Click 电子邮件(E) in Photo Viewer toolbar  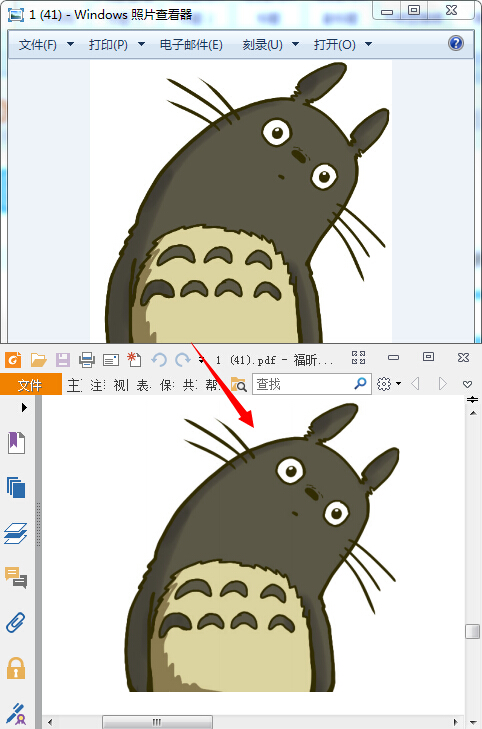pyautogui.click(x=191, y=45)
